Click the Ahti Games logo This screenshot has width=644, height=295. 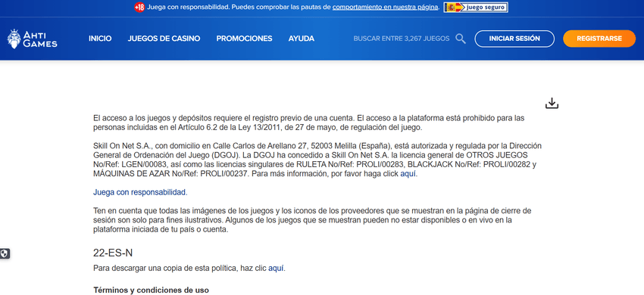click(x=32, y=39)
